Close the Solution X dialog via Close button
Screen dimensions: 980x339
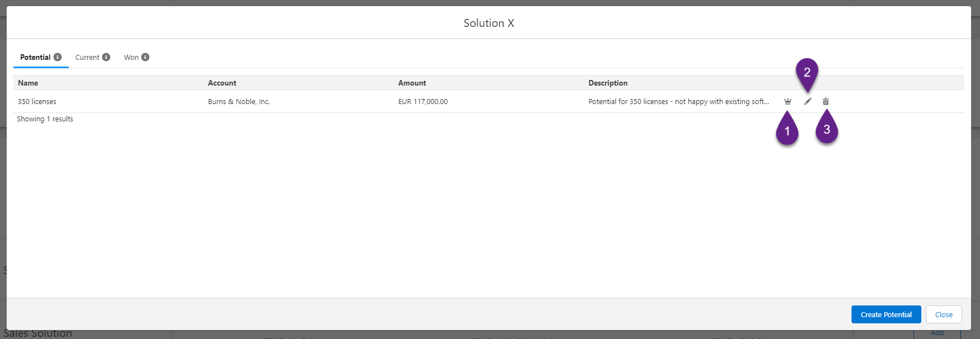pyautogui.click(x=943, y=314)
